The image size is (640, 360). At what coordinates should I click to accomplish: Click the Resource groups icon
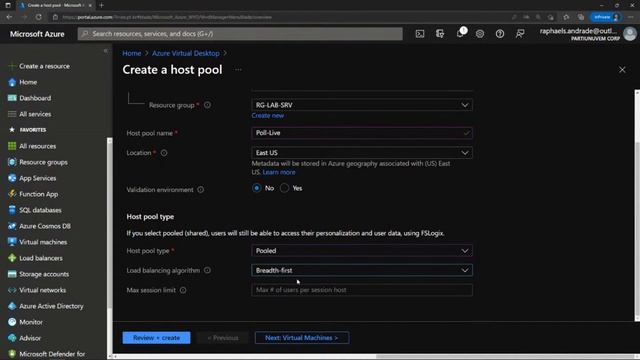tap(12, 162)
